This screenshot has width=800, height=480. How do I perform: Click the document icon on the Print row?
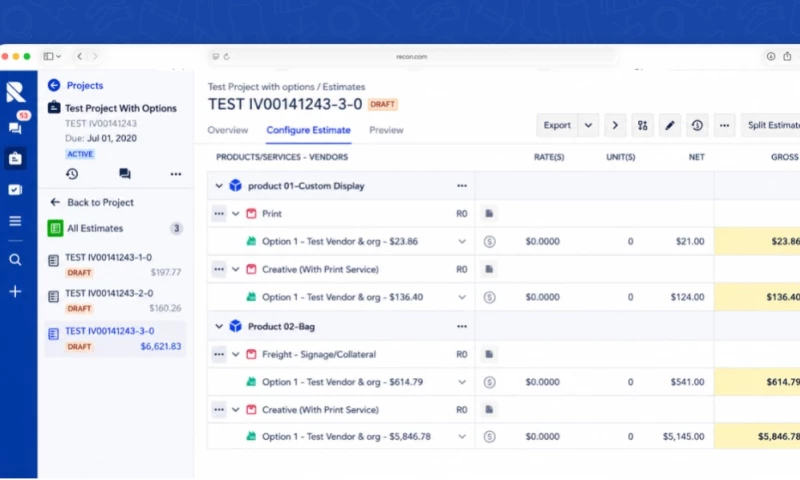pos(489,213)
